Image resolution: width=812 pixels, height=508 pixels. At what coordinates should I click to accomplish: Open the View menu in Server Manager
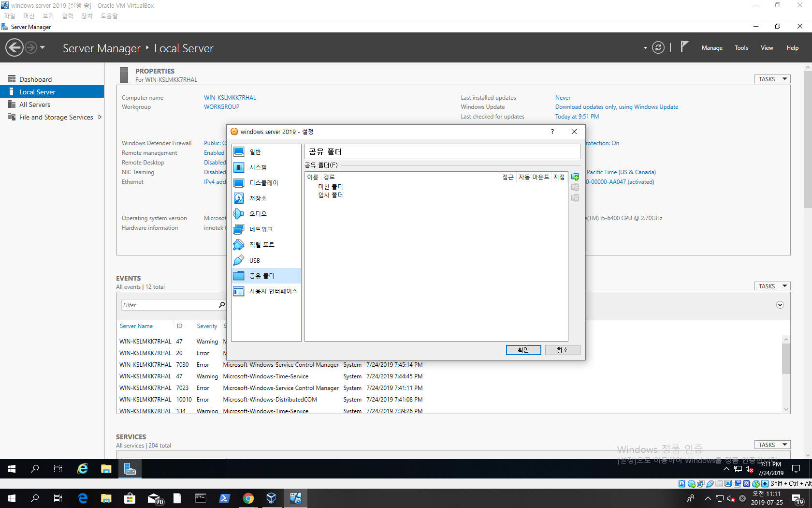(767, 48)
